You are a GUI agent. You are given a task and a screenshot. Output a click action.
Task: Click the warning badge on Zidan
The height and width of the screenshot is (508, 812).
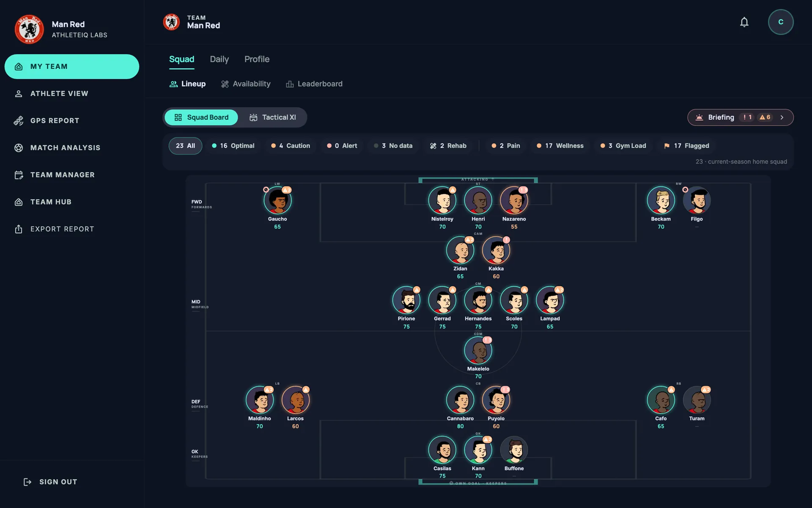click(469, 240)
